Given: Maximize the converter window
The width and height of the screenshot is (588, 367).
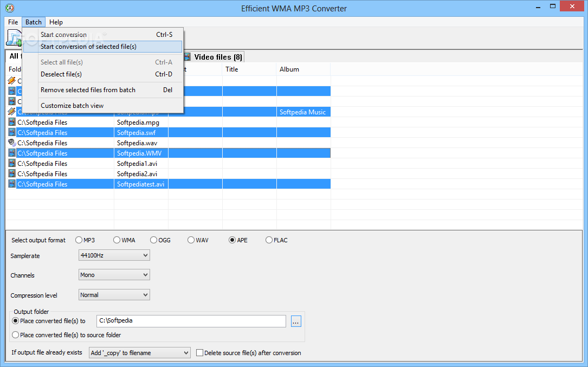Looking at the screenshot, I should 552,7.
